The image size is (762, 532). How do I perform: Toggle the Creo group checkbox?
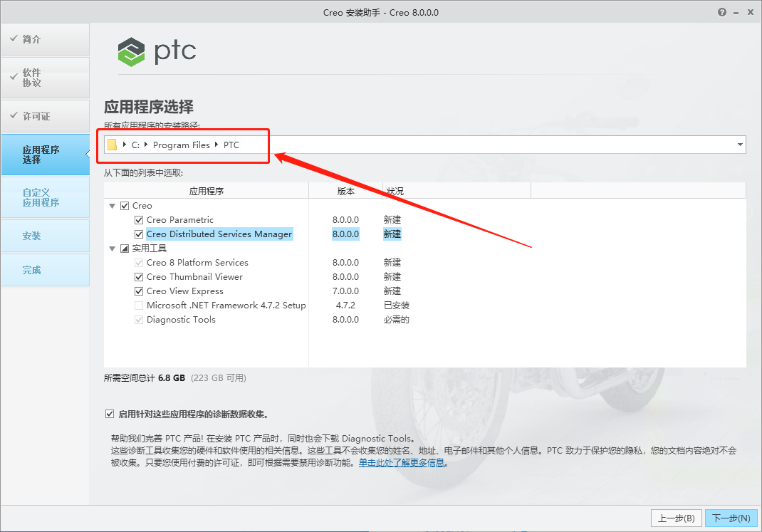(125, 206)
